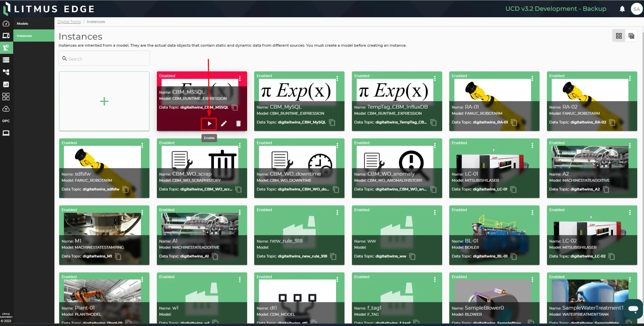Open the cloud integration icon in sidebar
The width and height of the screenshot is (644, 326).
click(x=6, y=109)
